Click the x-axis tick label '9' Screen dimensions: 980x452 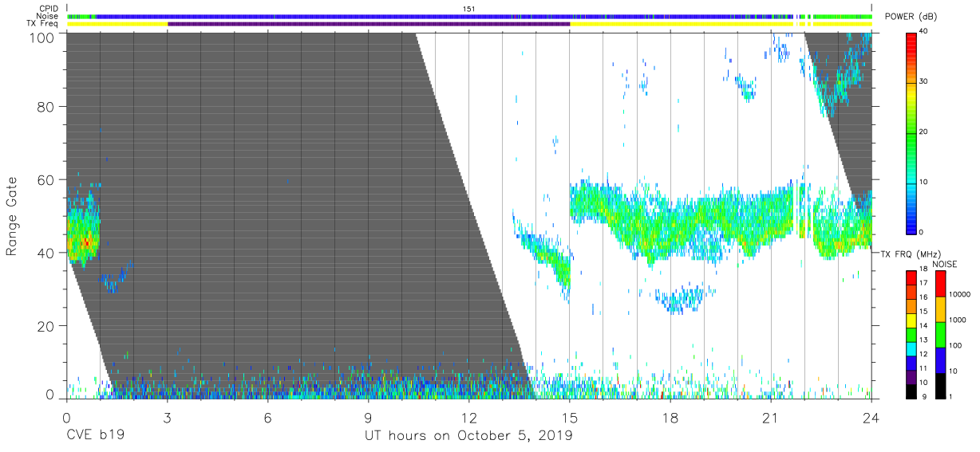(368, 418)
